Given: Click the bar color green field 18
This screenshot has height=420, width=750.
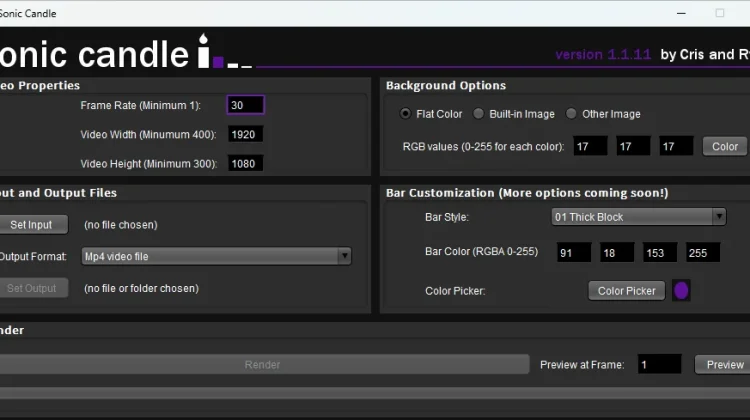Looking at the screenshot, I should coord(617,253).
